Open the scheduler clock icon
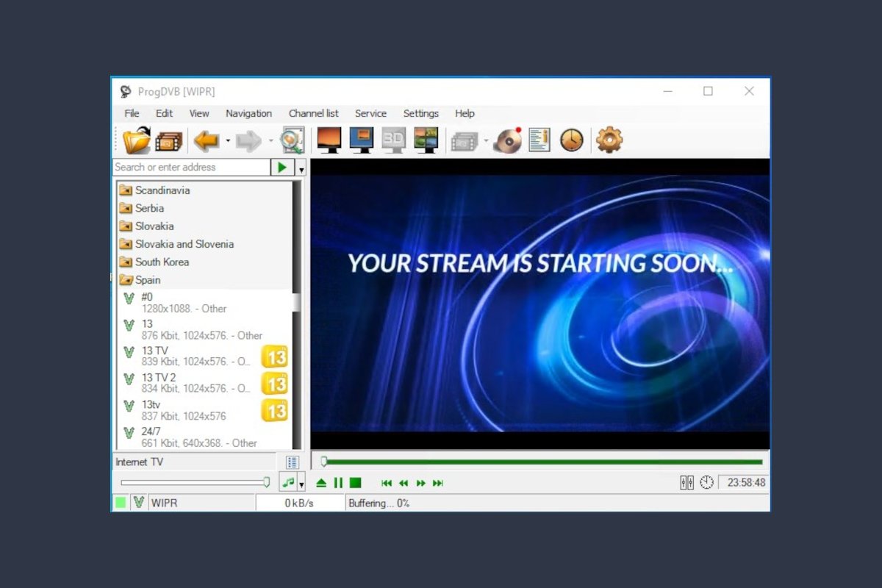This screenshot has width=882, height=588. pyautogui.click(x=572, y=140)
